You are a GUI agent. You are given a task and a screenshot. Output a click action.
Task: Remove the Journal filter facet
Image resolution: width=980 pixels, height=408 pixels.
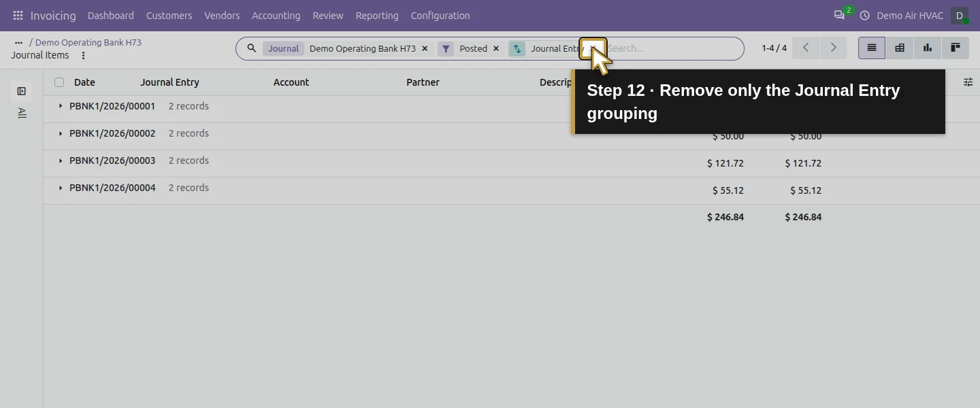click(x=425, y=48)
